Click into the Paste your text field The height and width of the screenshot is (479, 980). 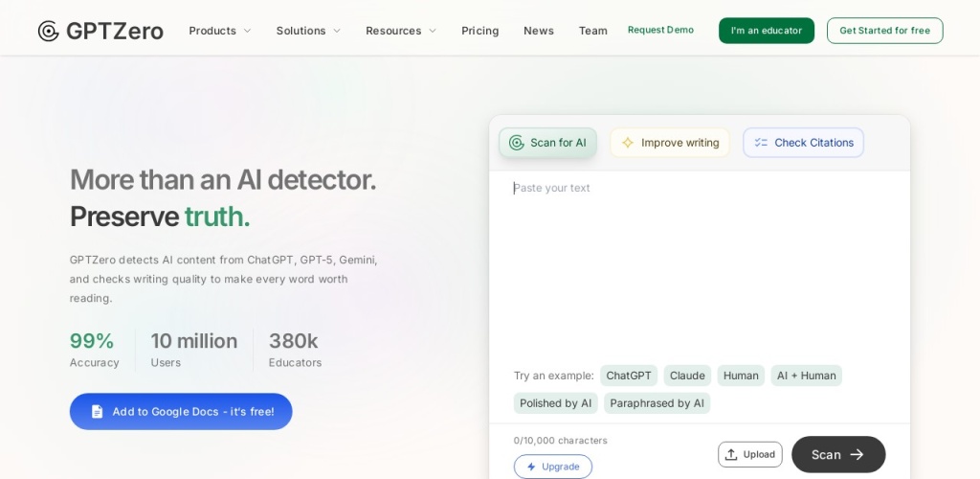(x=699, y=259)
